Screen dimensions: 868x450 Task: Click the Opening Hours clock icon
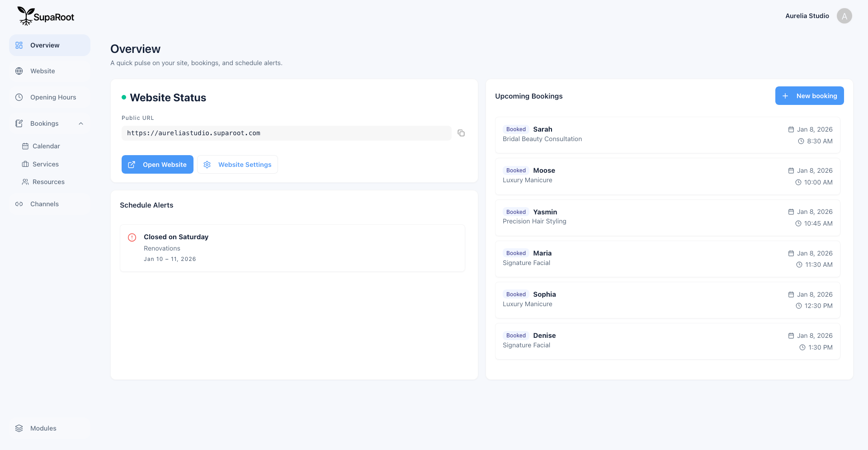click(19, 97)
